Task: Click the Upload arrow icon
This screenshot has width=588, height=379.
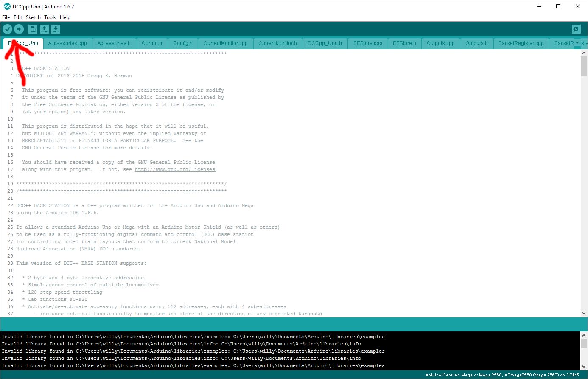Action: click(19, 29)
